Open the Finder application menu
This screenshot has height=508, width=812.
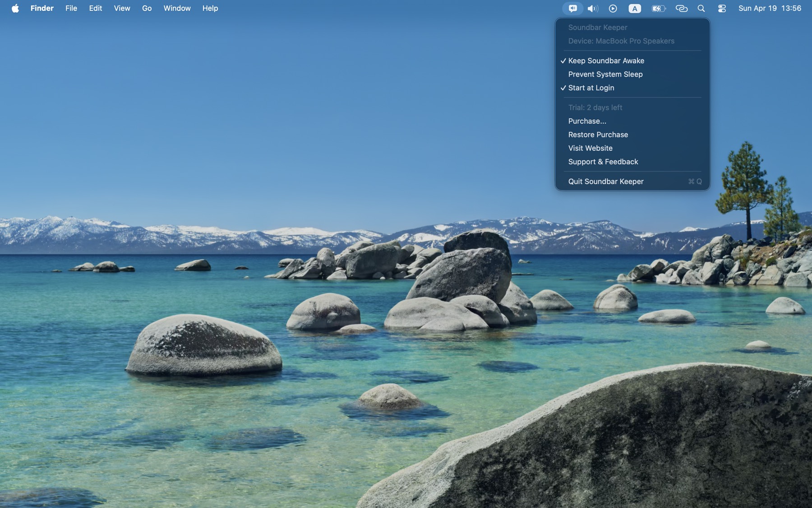(42, 8)
